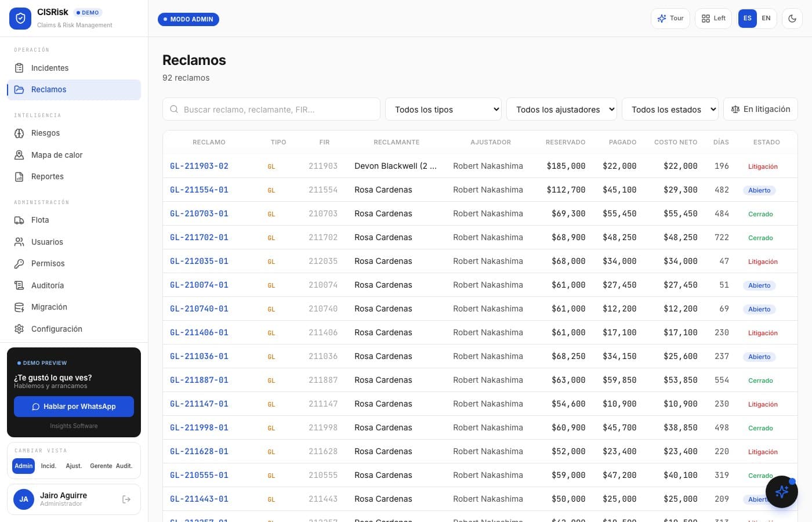Click the Permisos key icon
The height and width of the screenshot is (522, 812).
pos(19,263)
